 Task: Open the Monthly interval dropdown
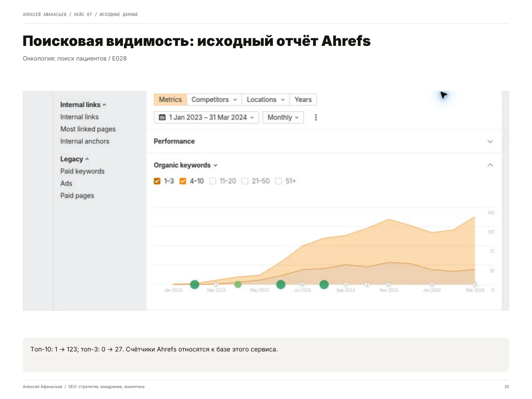pos(283,117)
